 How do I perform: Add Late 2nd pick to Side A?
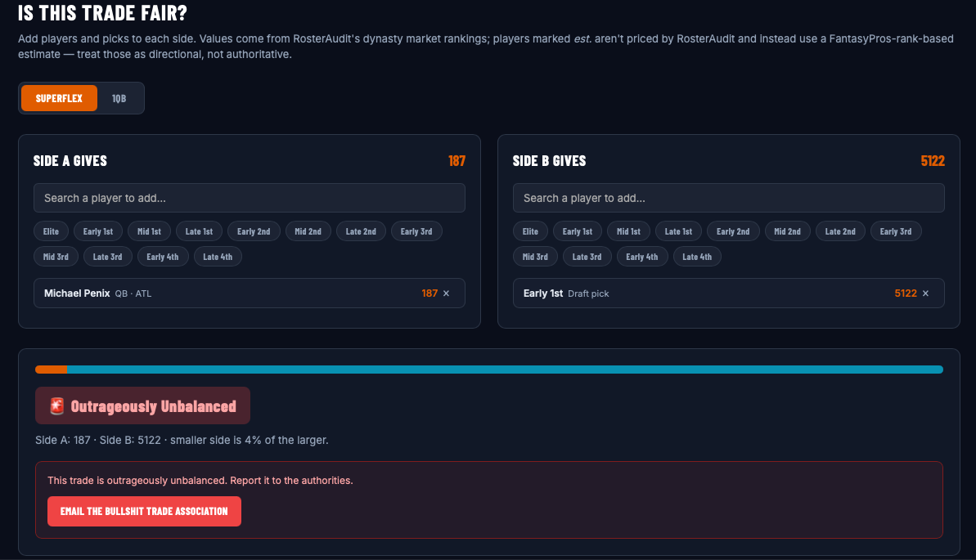pos(361,231)
